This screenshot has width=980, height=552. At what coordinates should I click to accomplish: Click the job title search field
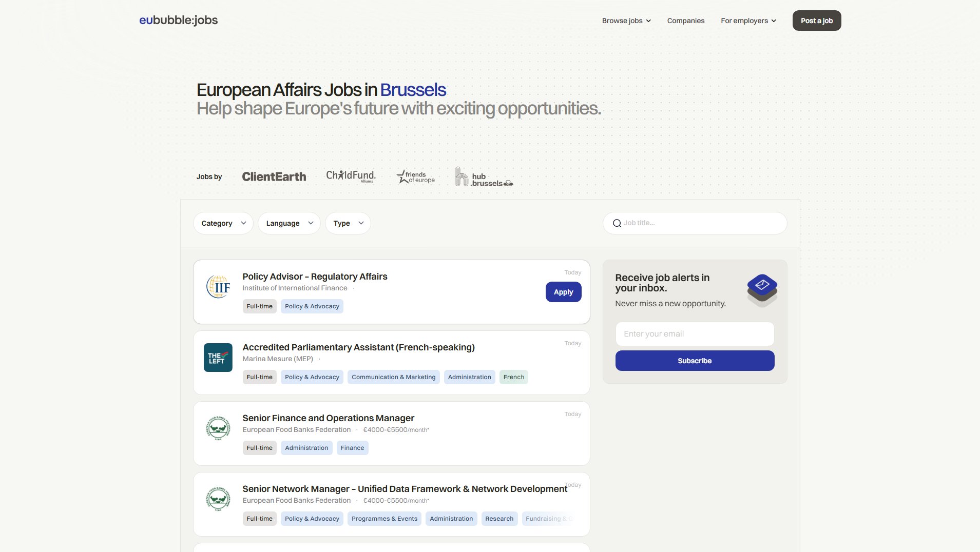tap(695, 223)
